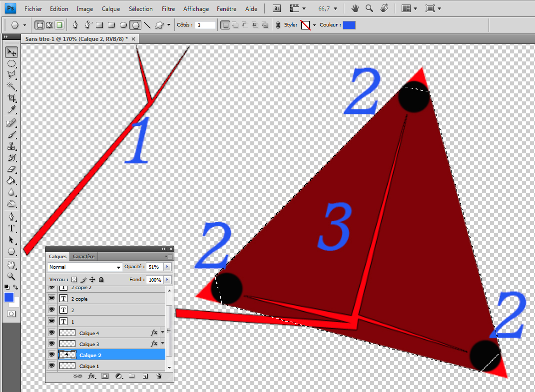Image resolution: width=535 pixels, height=392 pixels.
Task: Select the Crop tool
Action: tap(11, 98)
